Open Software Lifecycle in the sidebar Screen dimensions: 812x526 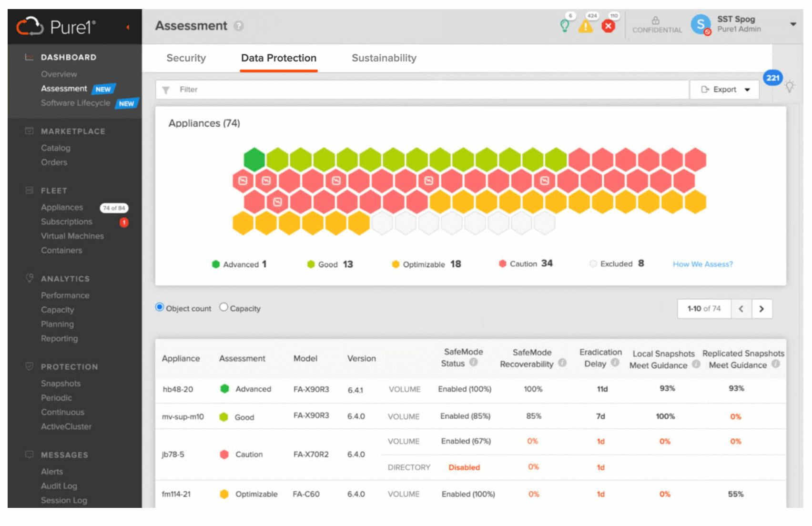(x=75, y=103)
